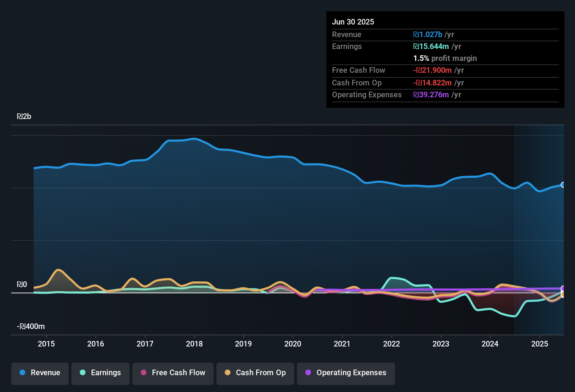Click the 2020 label on the time axis
Image resolution: width=575 pixels, height=392 pixels.
[293, 344]
